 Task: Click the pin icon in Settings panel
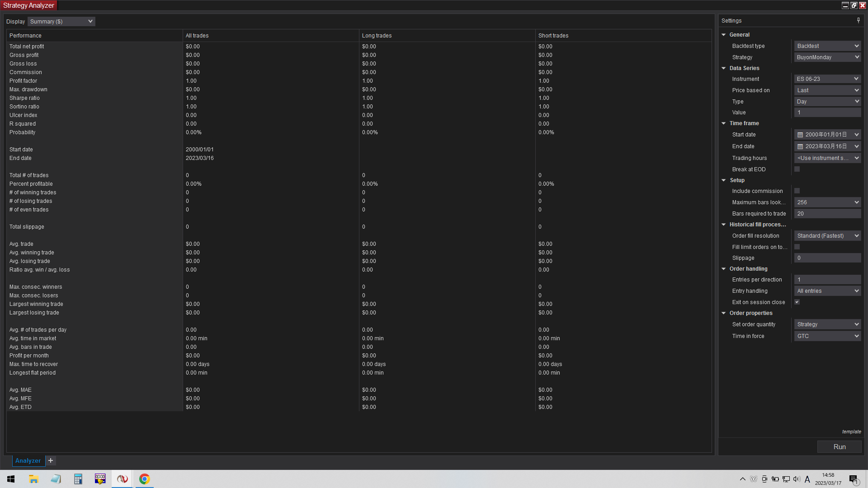pos(858,20)
